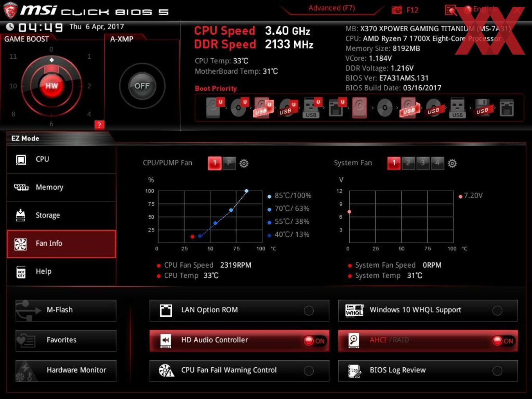Open the Storage section
Screen dimensions: 532x399
pyautogui.click(x=61, y=216)
